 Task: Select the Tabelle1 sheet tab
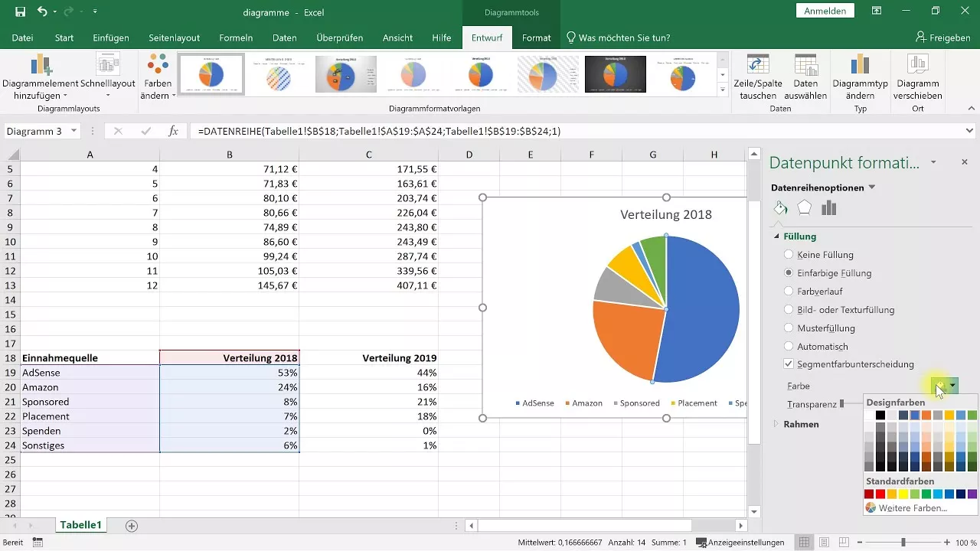click(80, 525)
